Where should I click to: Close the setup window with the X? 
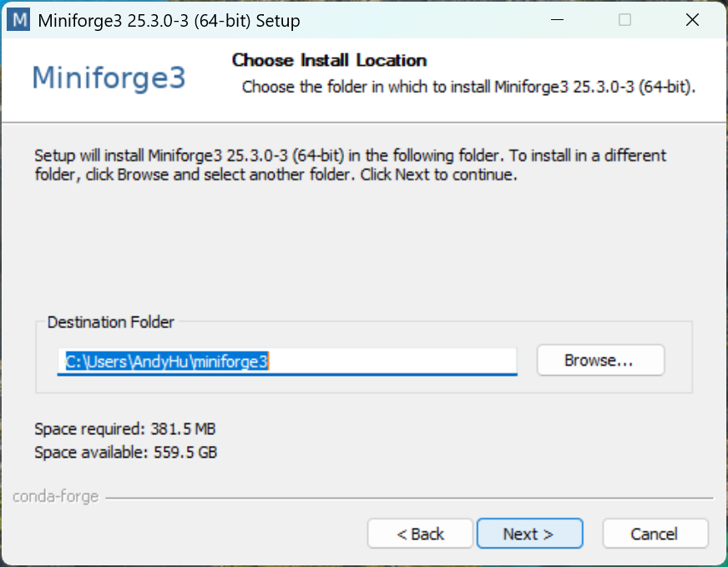click(692, 20)
